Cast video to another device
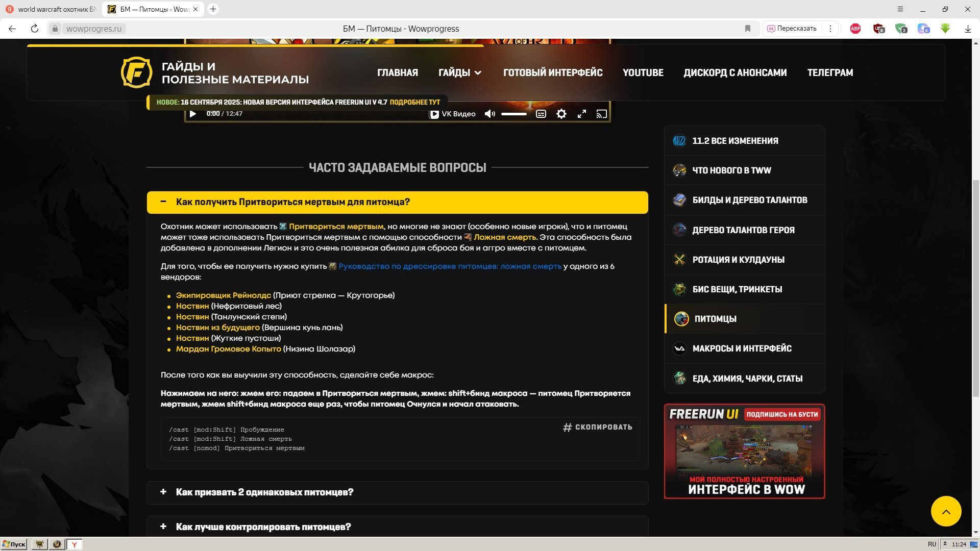Viewport: 980px width, 551px height. (602, 114)
